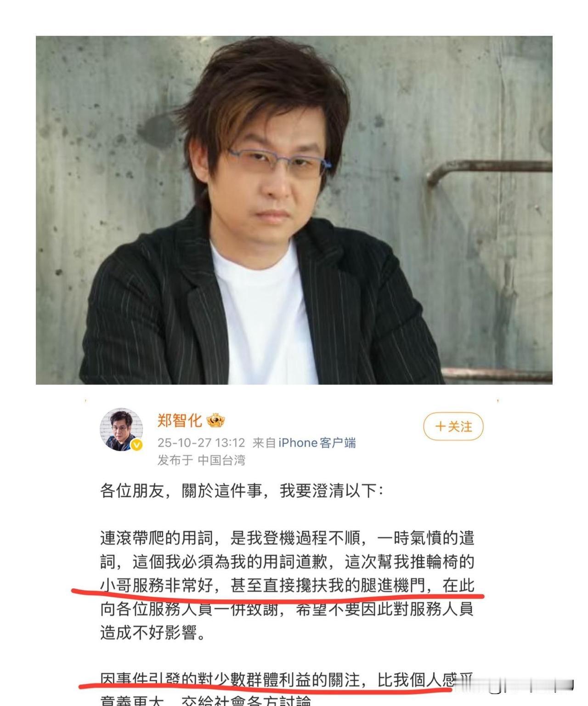Tap the plus sign in 关注 button
This screenshot has height=706, width=588.
[440, 427]
